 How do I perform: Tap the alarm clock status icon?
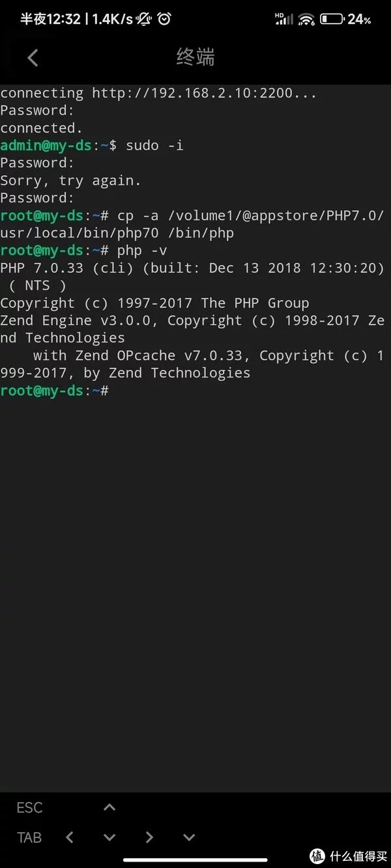[164, 19]
